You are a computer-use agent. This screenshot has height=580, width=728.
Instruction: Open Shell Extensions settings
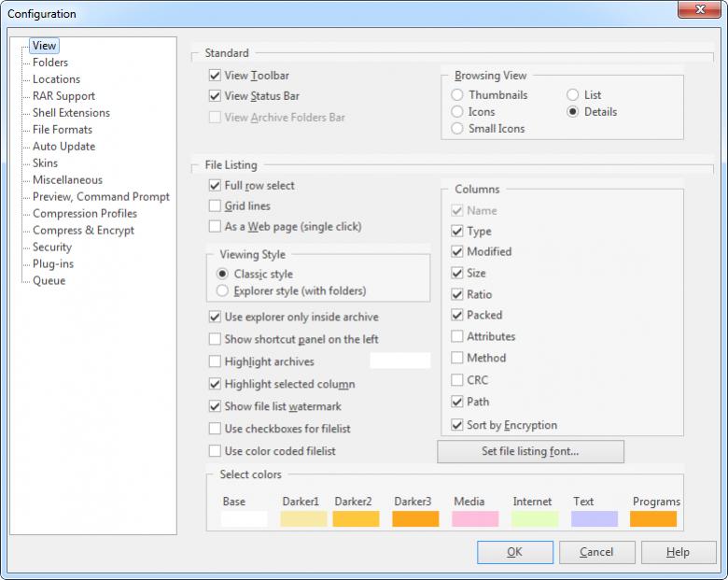(x=71, y=112)
